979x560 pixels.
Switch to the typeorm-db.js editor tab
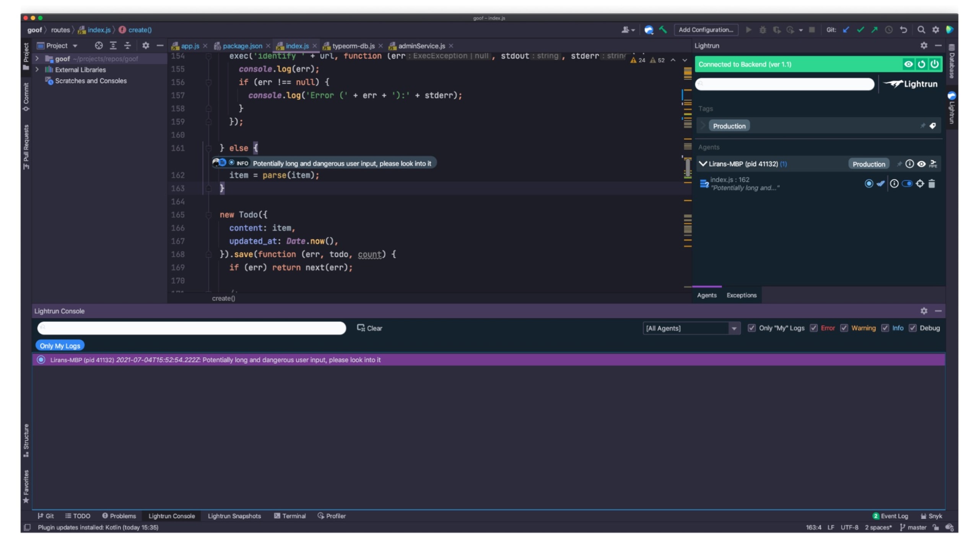pos(353,46)
